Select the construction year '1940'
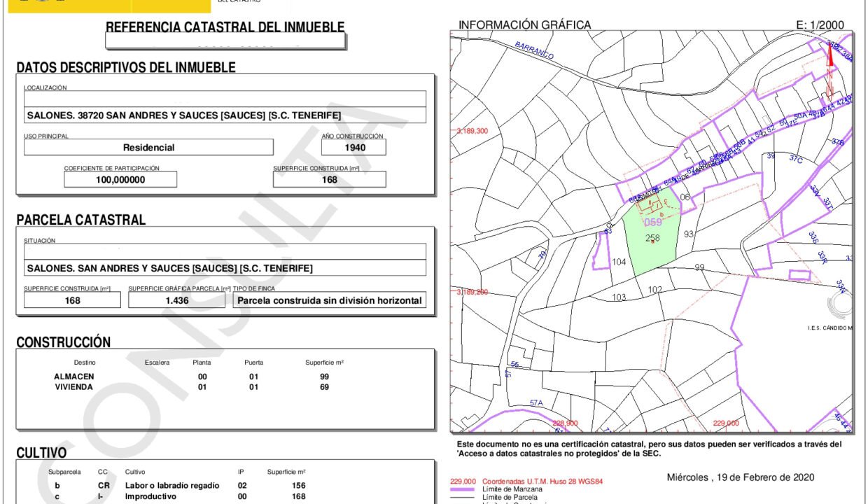This screenshot has width=868, height=504. coord(355,148)
